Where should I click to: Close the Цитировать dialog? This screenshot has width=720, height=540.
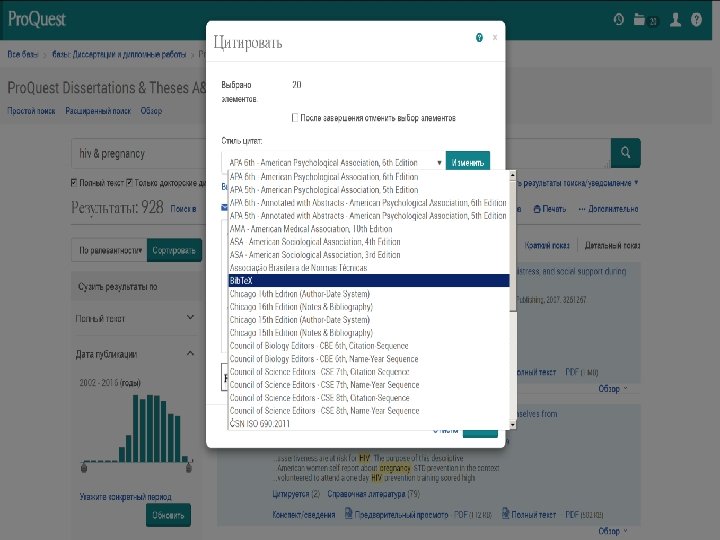495,38
